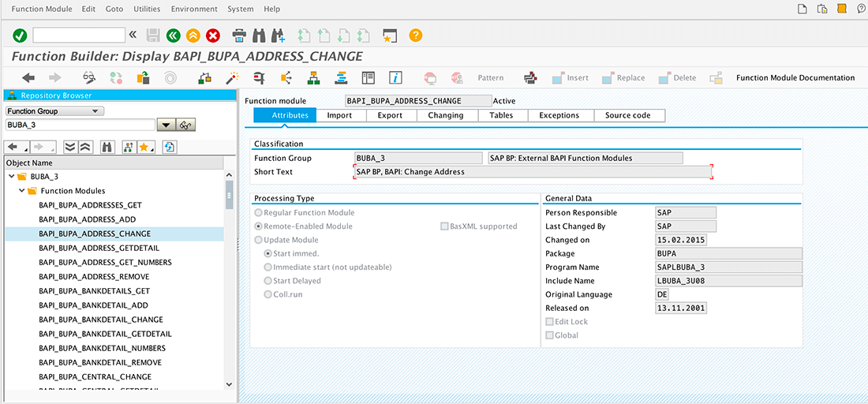The image size is (868, 404).
Task: Select Regular Function Module radio button
Action: tap(258, 213)
